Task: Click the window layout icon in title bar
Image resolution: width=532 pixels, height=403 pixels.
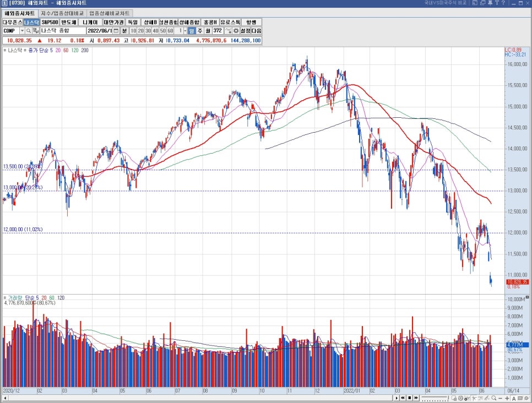Action: pyautogui.click(x=475, y=3)
